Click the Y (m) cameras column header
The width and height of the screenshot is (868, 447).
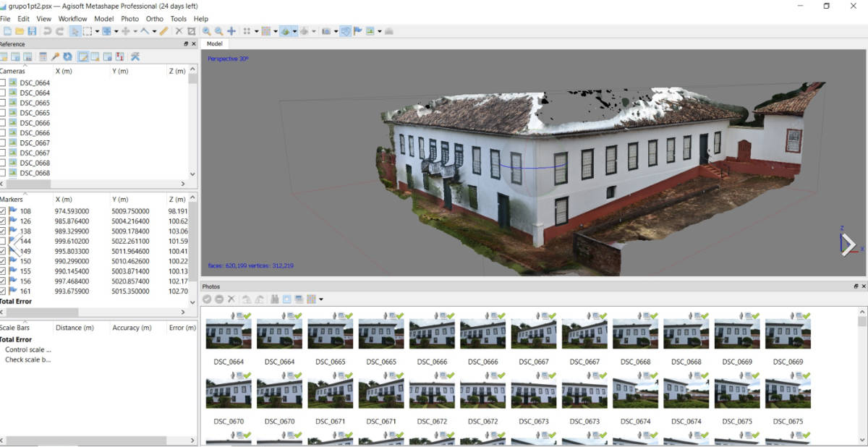121,71
